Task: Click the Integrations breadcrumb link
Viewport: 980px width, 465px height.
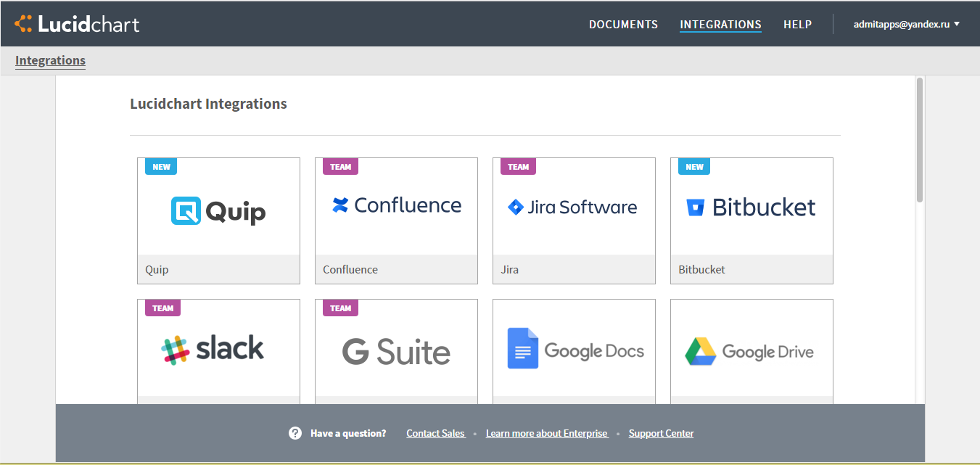Action: click(50, 61)
